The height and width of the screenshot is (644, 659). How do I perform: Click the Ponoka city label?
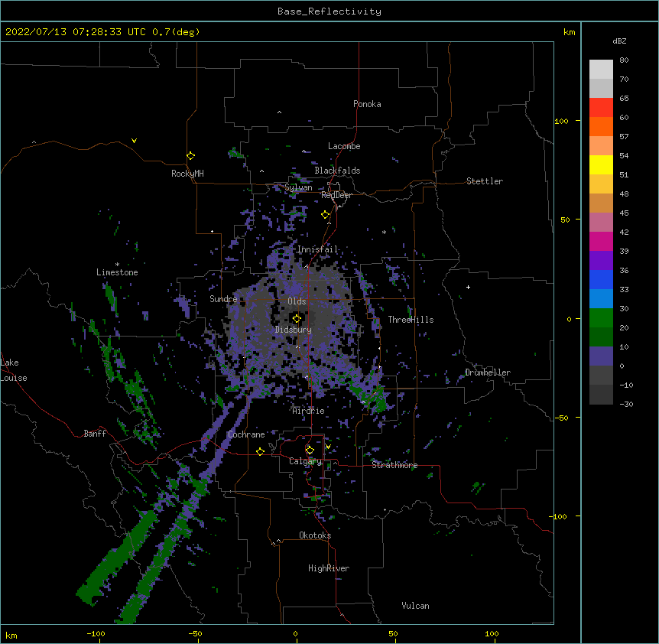(x=367, y=104)
